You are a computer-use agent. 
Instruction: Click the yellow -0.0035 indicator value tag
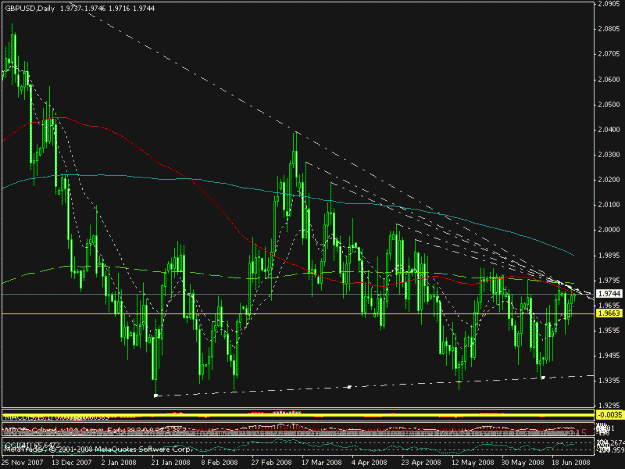[610, 415]
